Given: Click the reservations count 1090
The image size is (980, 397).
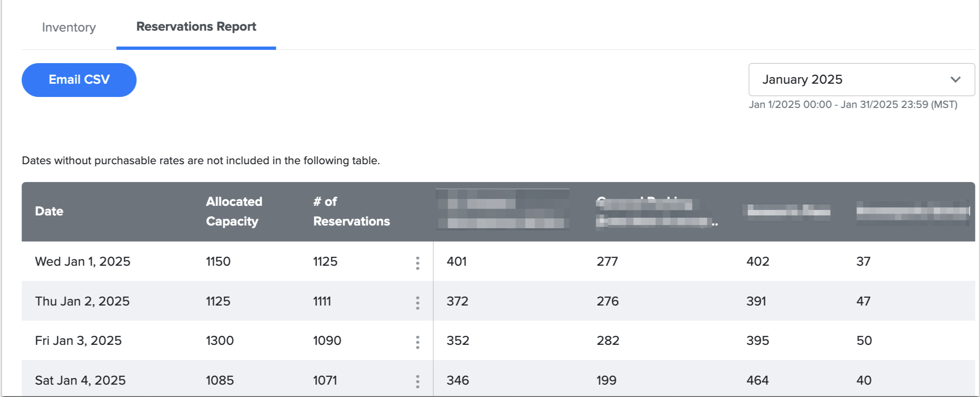Looking at the screenshot, I should coord(327,341).
